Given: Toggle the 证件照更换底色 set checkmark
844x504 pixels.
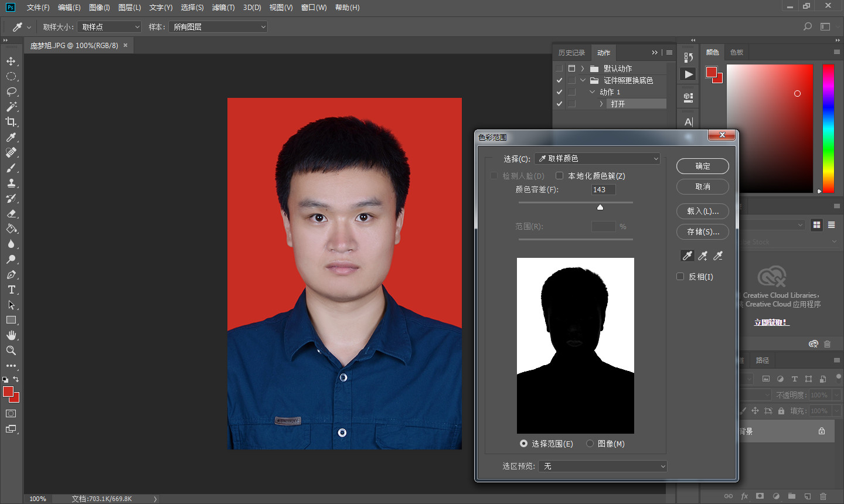Looking at the screenshot, I should click(x=559, y=80).
